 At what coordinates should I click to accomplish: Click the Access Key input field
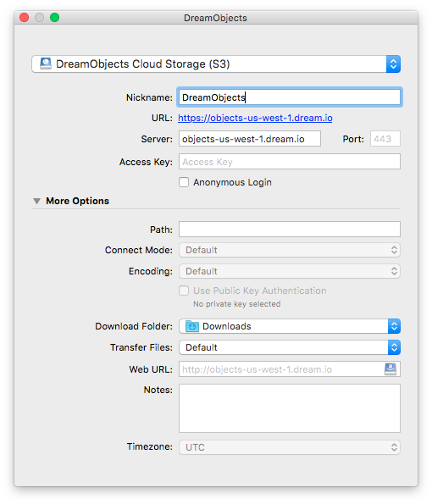[x=290, y=161]
